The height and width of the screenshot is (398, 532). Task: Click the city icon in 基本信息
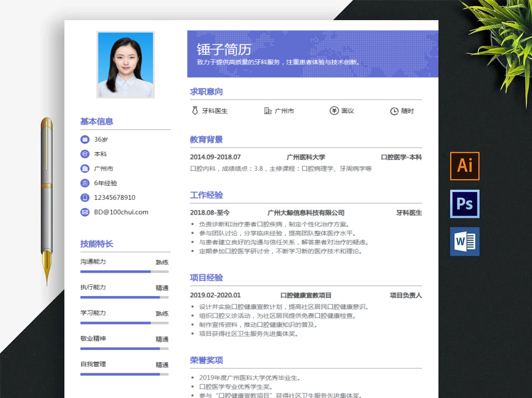pos(85,168)
